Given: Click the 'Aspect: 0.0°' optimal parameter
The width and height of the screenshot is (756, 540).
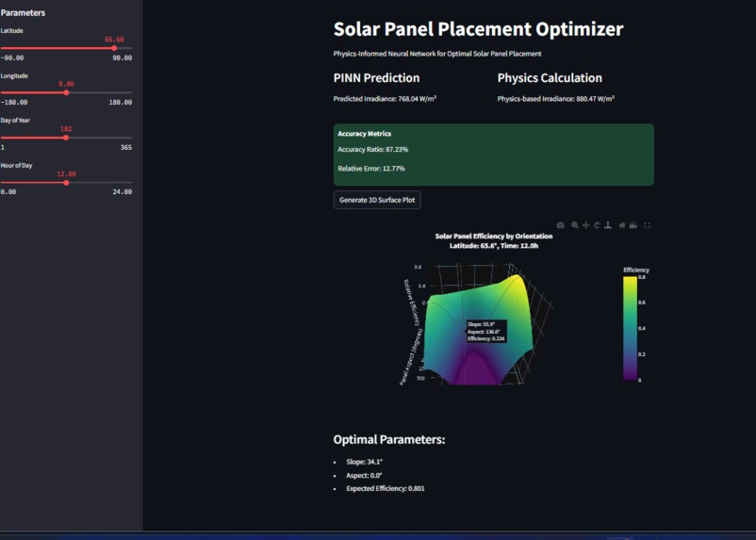Looking at the screenshot, I should (364, 475).
